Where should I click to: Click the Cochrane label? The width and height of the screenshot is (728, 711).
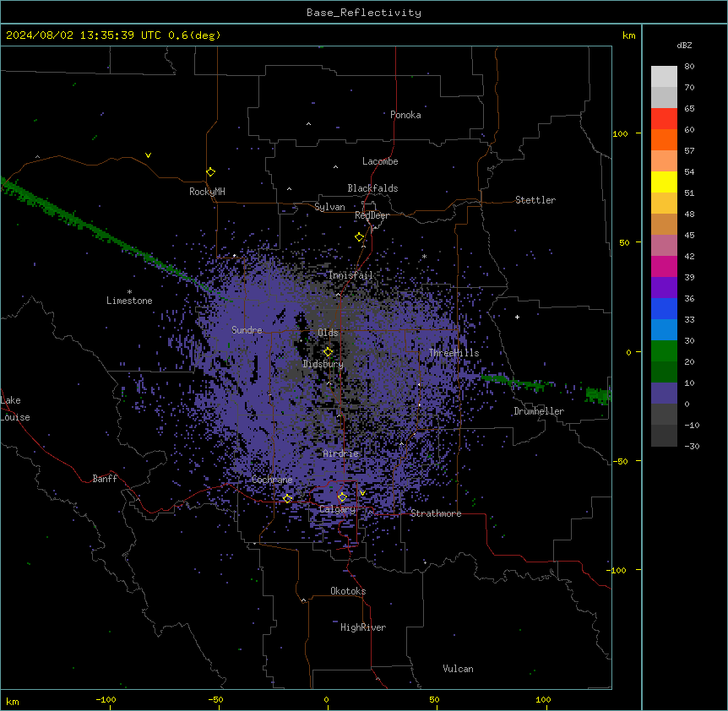pos(272,480)
